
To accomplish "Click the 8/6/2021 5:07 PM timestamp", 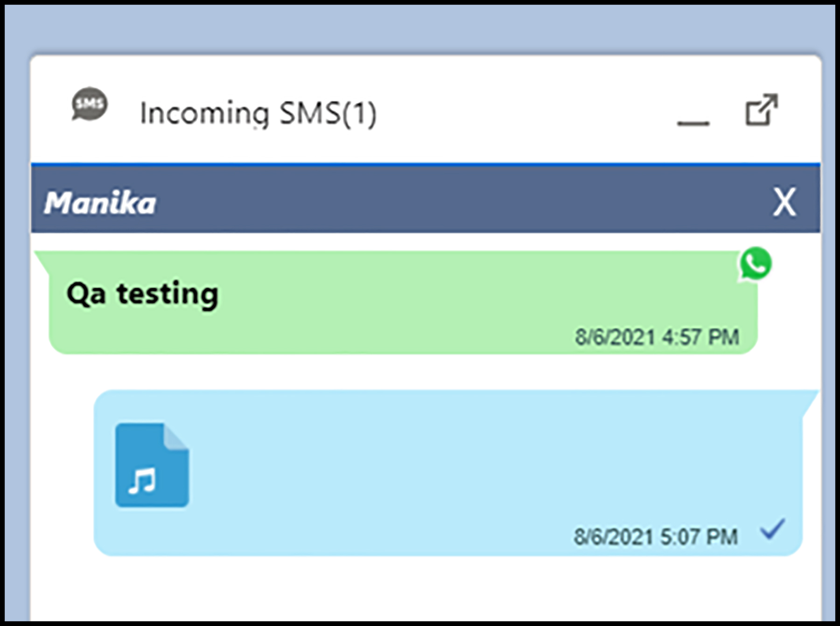I will coord(656,536).
